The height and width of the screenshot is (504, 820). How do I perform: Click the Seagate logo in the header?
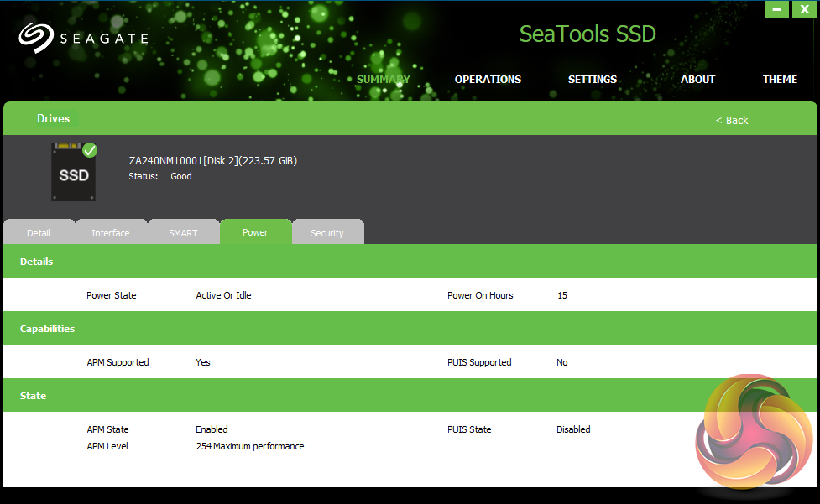(83, 38)
